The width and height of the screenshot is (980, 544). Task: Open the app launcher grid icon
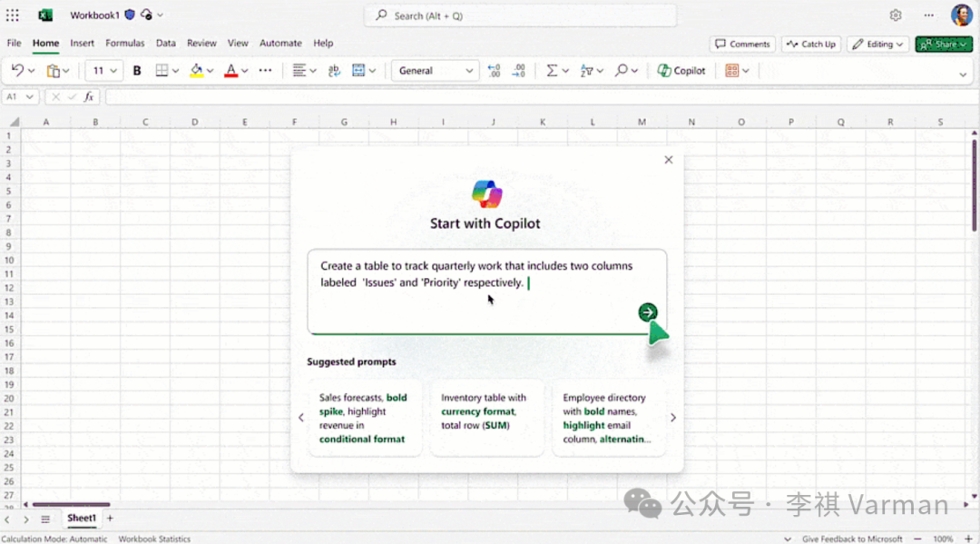[x=13, y=15]
